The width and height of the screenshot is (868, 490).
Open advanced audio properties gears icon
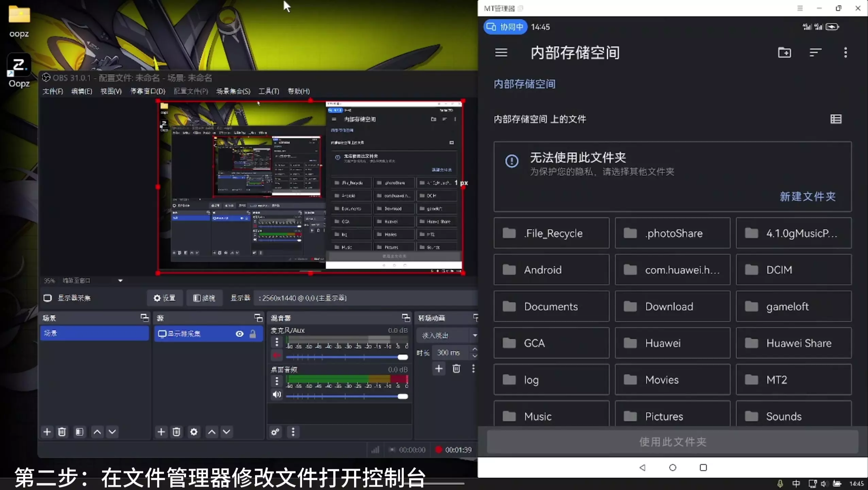pos(275,432)
